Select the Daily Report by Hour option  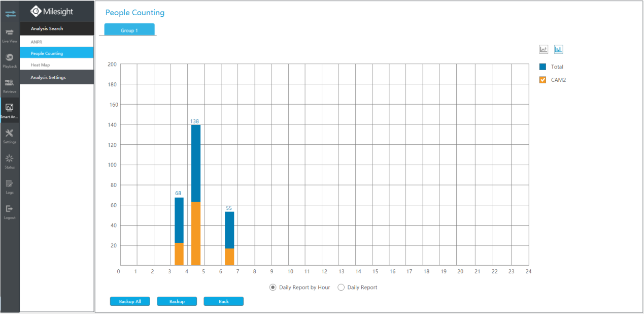click(274, 287)
